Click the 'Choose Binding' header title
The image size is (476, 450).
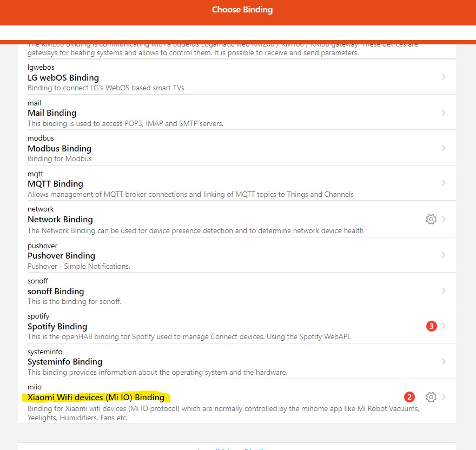[242, 10]
